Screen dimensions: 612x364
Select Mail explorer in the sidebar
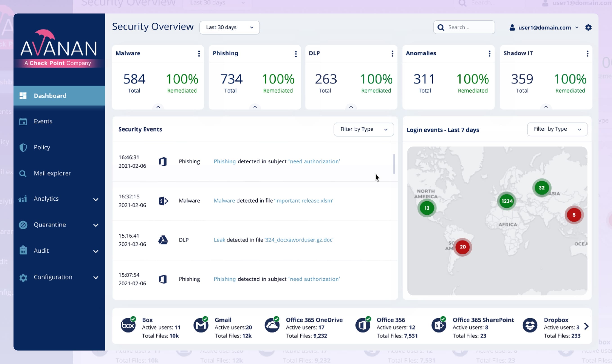point(53,173)
